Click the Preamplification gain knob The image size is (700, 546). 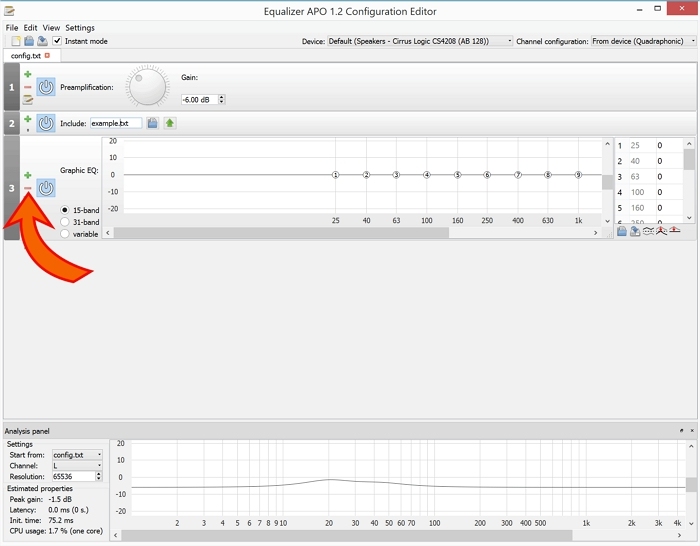(x=147, y=87)
